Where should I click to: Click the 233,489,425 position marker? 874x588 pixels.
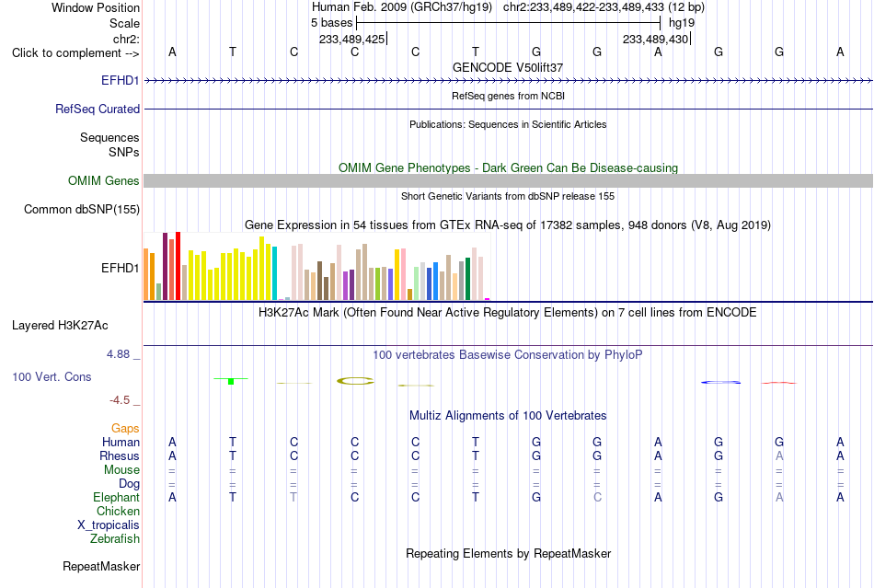[352, 39]
